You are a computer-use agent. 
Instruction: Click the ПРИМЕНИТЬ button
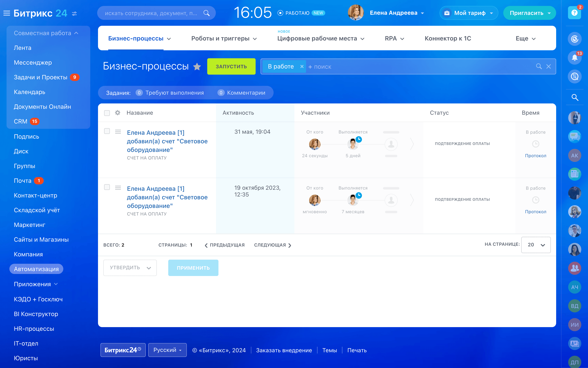click(193, 268)
